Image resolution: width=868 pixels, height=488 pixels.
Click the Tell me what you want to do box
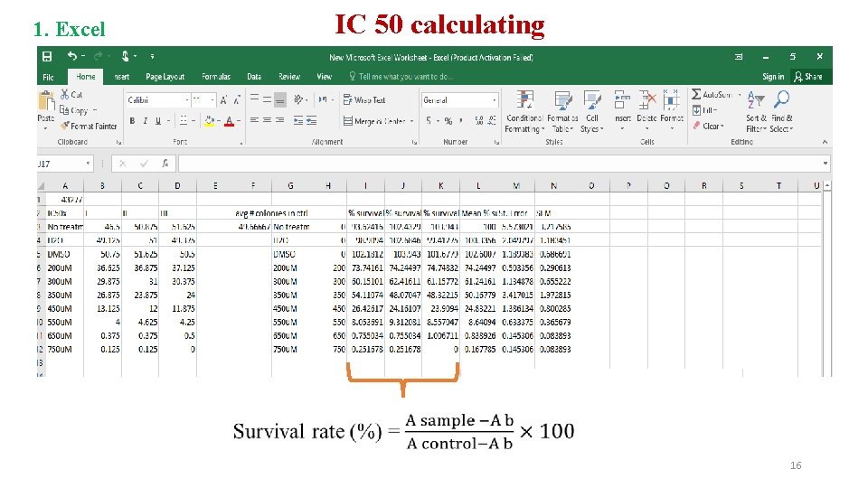pos(401,77)
